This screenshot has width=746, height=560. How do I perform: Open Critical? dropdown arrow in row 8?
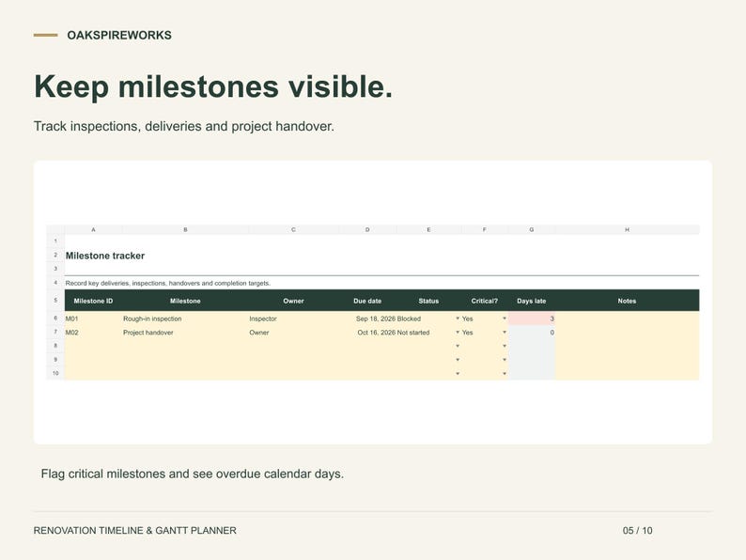pyautogui.click(x=505, y=346)
